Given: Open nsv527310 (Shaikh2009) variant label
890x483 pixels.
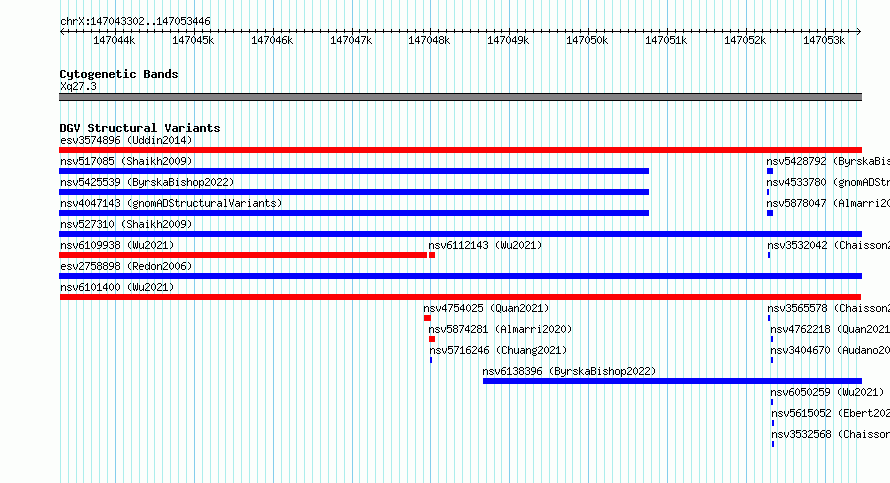Looking at the screenshot, I should pyautogui.click(x=126, y=224).
